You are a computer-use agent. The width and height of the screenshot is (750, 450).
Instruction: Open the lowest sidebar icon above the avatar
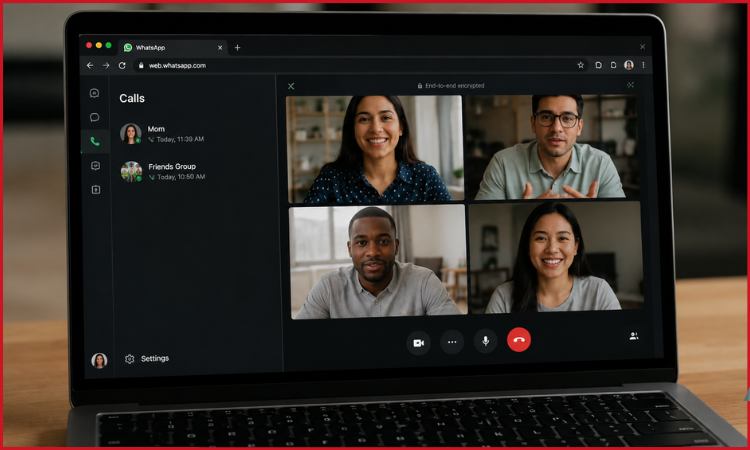96,190
